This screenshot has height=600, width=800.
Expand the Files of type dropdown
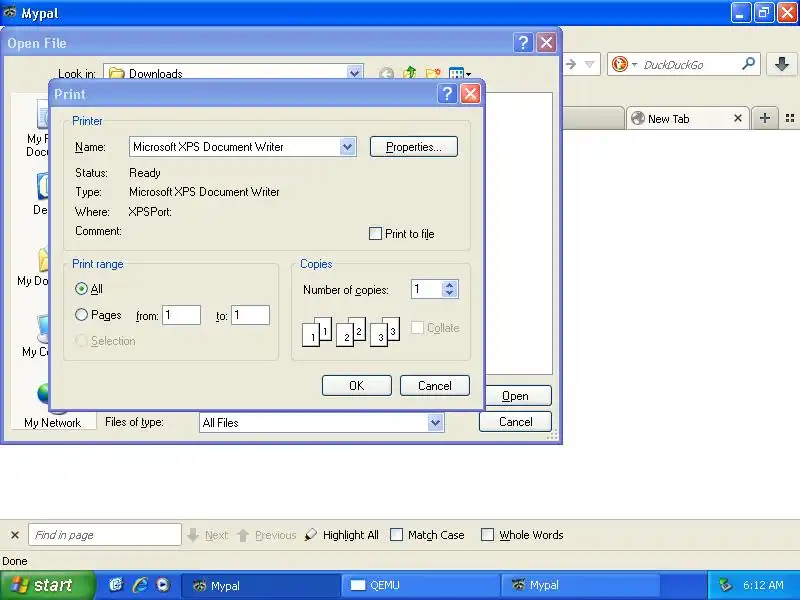[435, 422]
